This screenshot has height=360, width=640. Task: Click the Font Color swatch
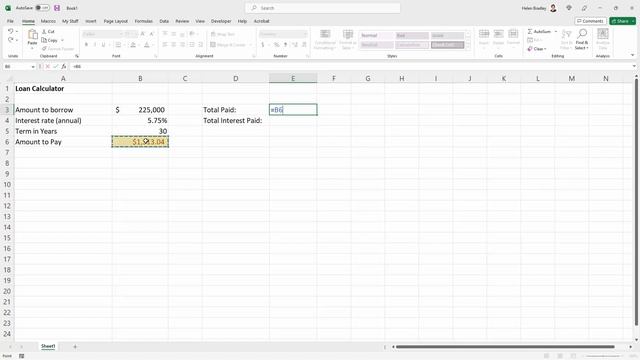click(147, 44)
